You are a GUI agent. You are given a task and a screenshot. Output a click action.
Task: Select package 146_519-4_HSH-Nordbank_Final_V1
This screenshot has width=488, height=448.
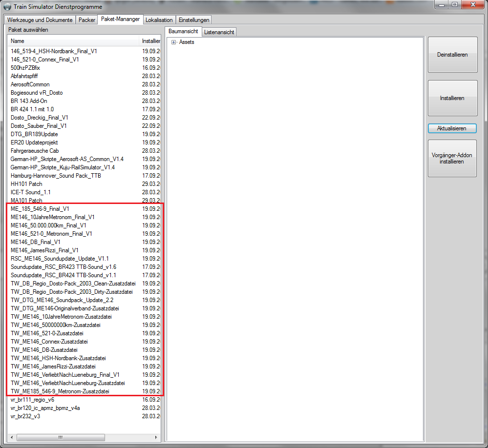click(54, 51)
